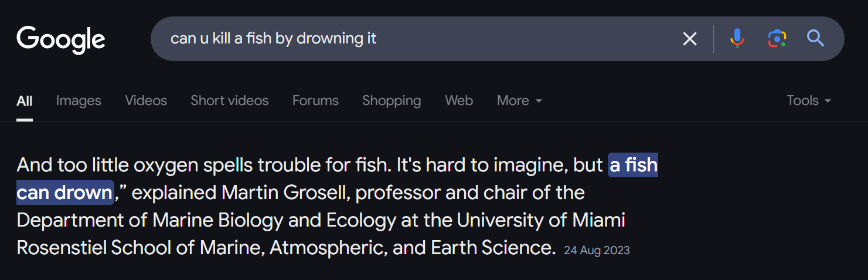Select the Web results tab
Image resolution: width=868 pixels, height=280 pixels.
[459, 101]
